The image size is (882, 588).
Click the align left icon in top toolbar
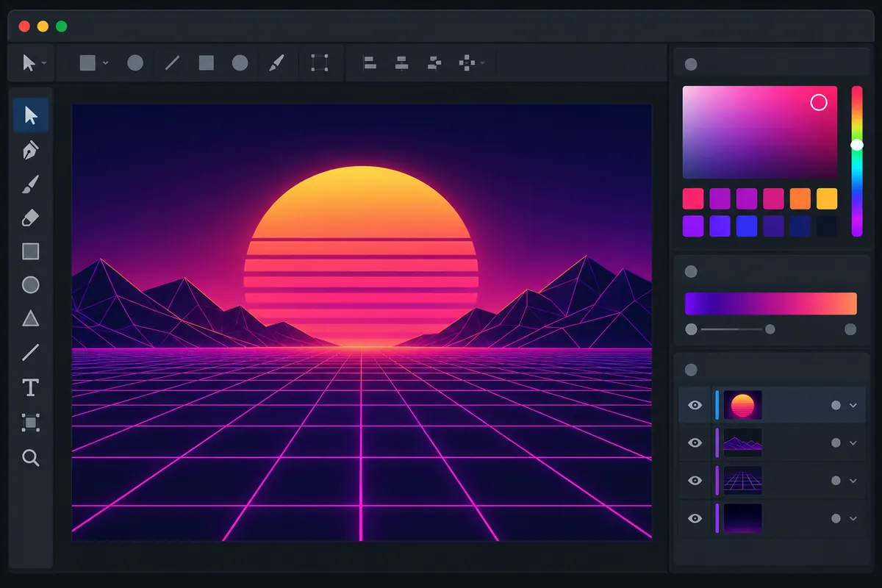[x=370, y=63]
